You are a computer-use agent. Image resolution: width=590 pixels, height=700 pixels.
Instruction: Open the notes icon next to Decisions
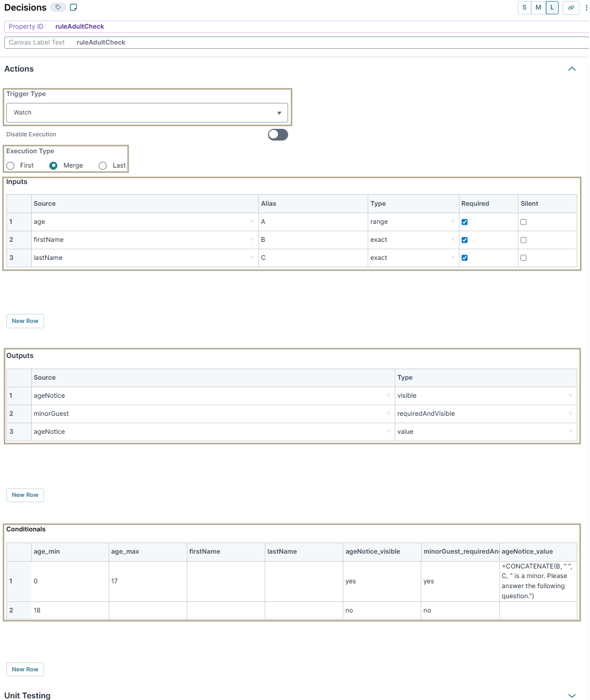(73, 7)
